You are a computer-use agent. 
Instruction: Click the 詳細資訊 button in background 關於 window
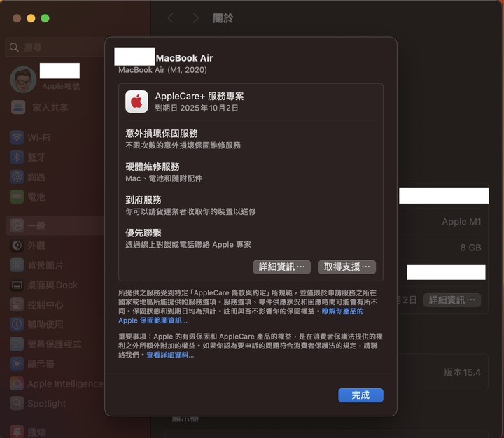pyautogui.click(x=451, y=300)
